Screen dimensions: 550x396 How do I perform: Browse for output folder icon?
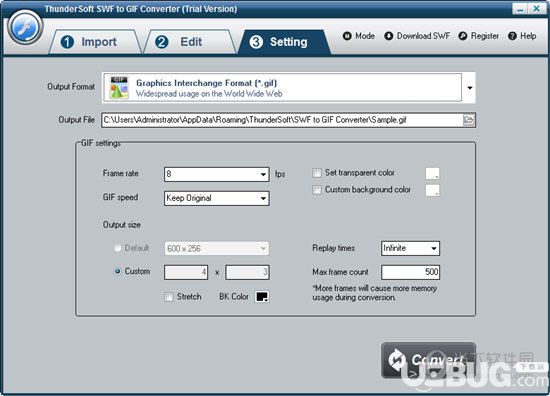point(469,120)
